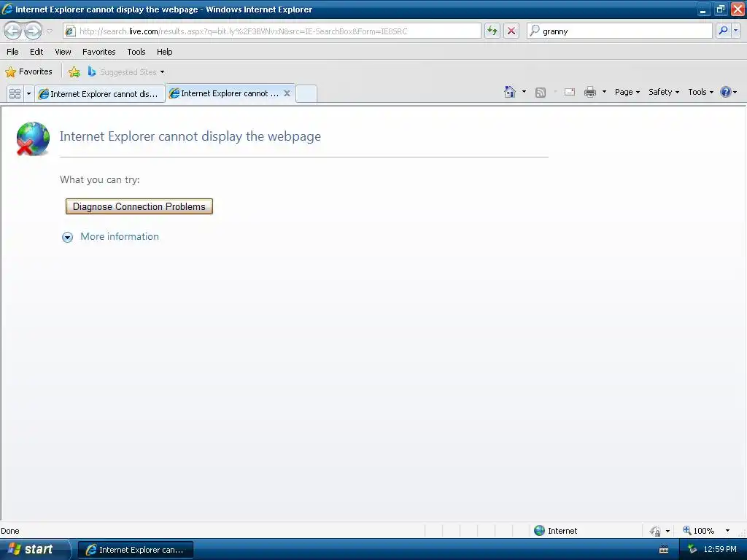The height and width of the screenshot is (560, 747).
Task: Open the Tools command bar menu
Action: click(700, 92)
